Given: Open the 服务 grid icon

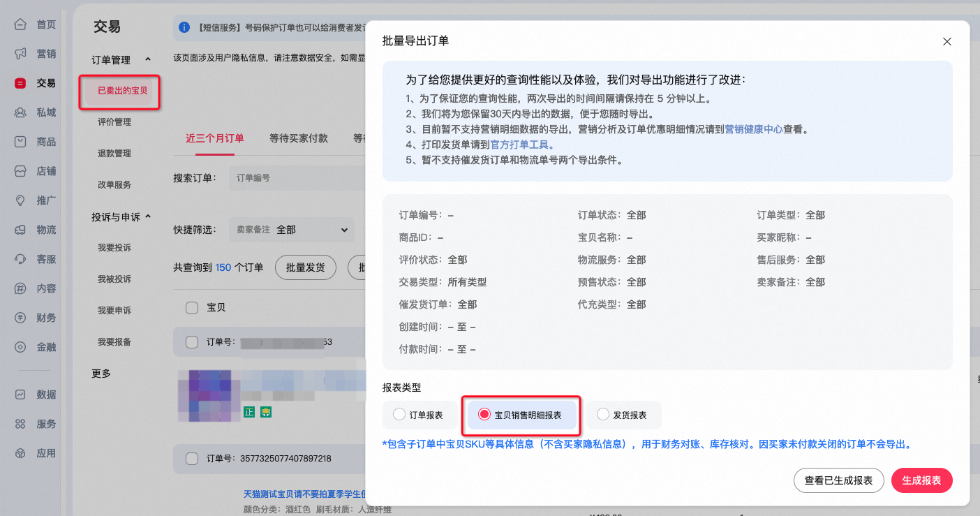Looking at the screenshot, I should click(x=21, y=424).
